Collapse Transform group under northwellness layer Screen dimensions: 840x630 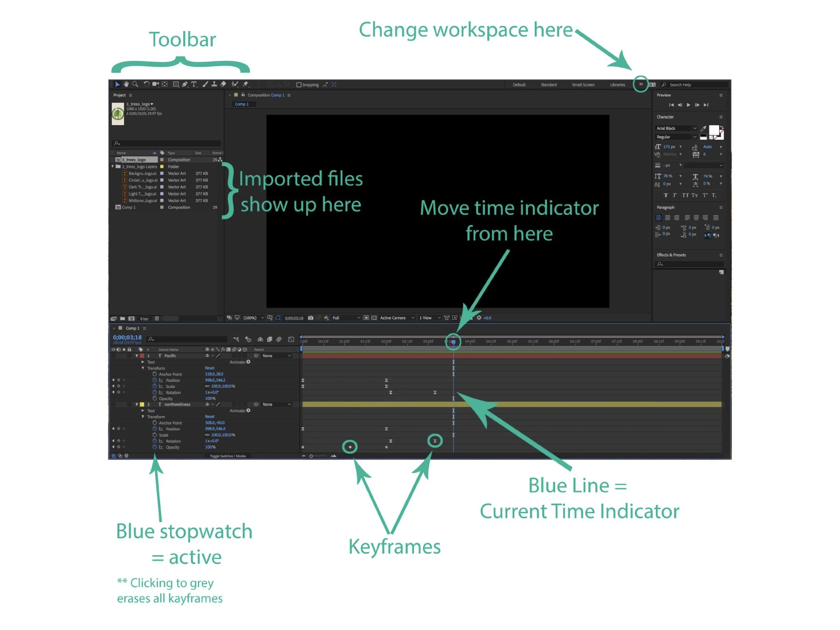point(143,417)
